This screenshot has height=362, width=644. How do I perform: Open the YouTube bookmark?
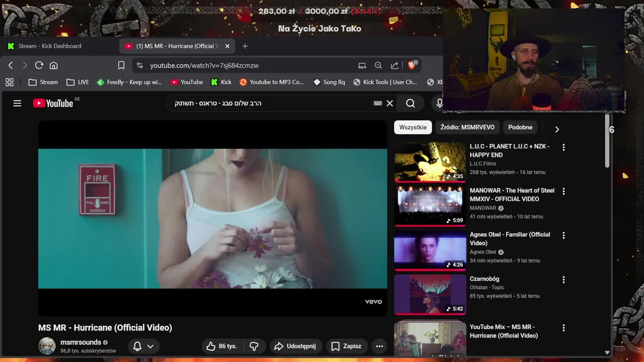click(187, 82)
